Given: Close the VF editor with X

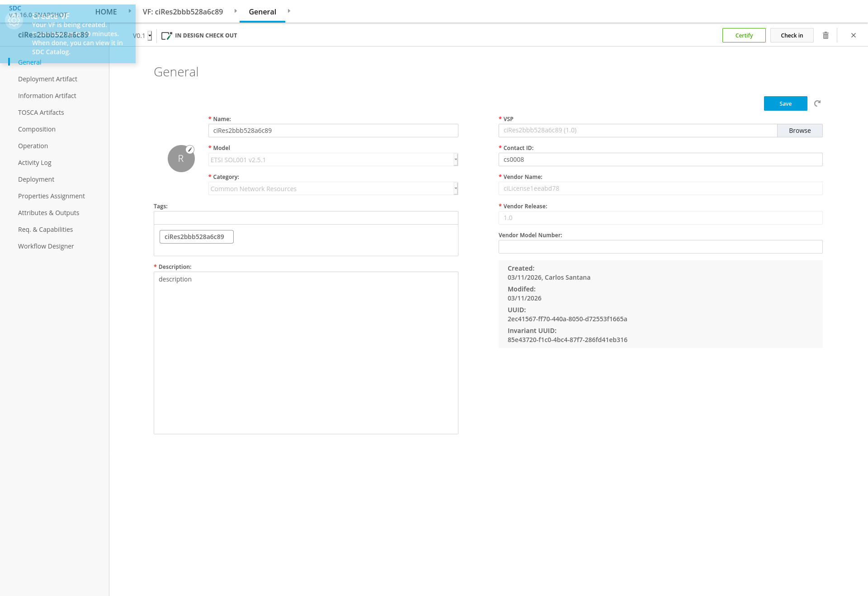Looking at the screenshot, I should [x=854, y=35].
